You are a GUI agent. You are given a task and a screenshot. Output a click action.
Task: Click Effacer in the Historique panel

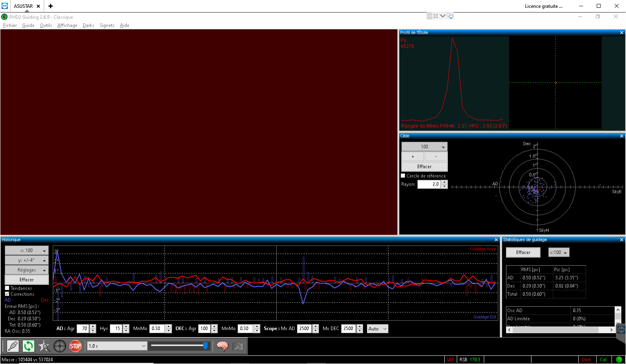point(27,280)
